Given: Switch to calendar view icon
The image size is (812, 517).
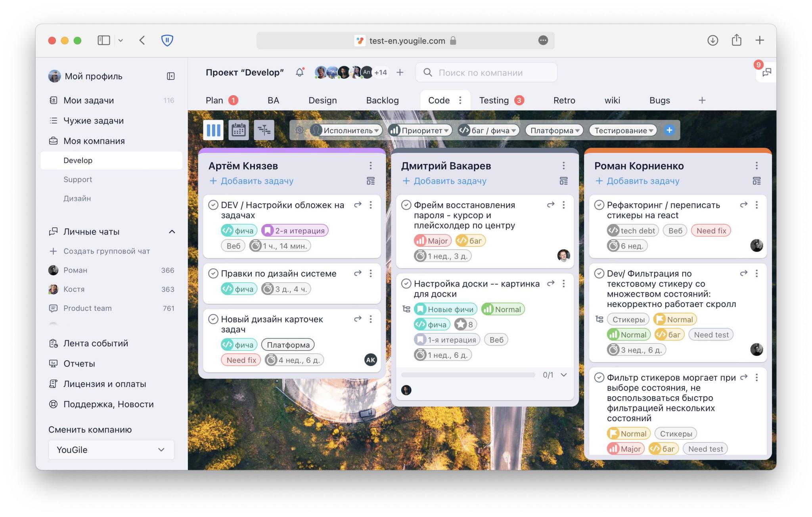Looking at the screenshot, I should [x=238, y=130].
